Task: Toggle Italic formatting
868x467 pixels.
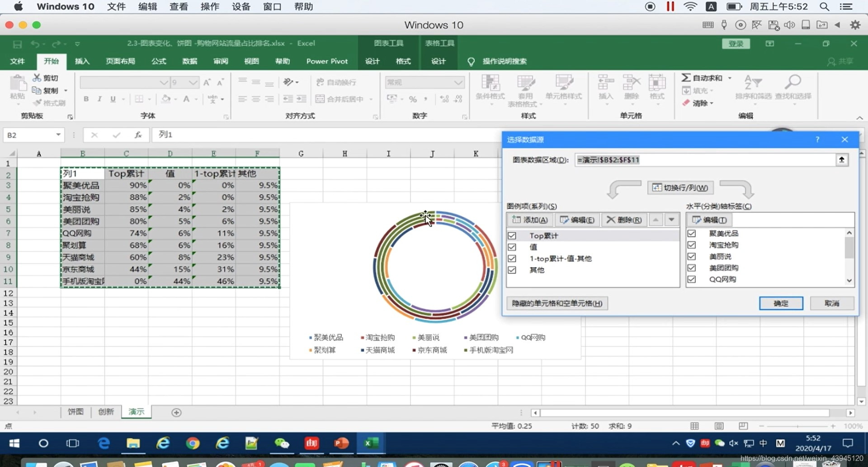Action: click(99, 99)
